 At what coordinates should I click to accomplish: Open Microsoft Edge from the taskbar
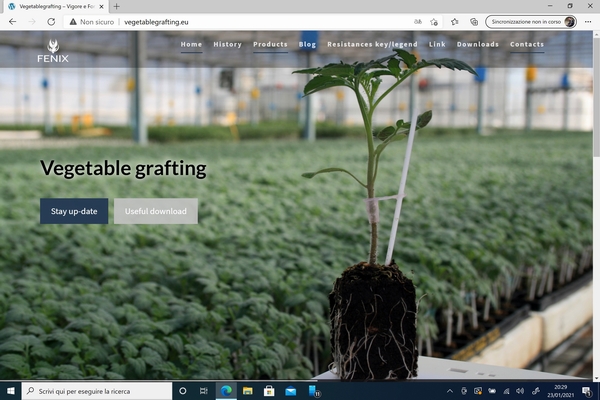pos(225,390)
